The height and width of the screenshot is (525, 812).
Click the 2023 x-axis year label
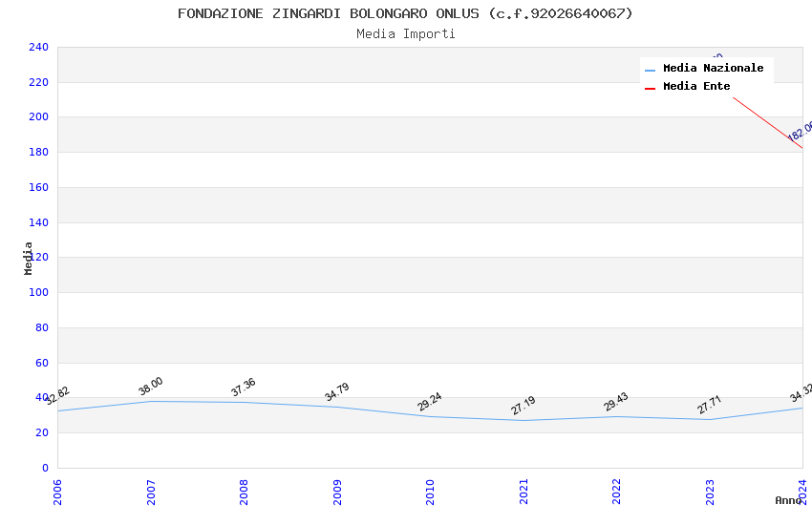[x=710, y=492]
